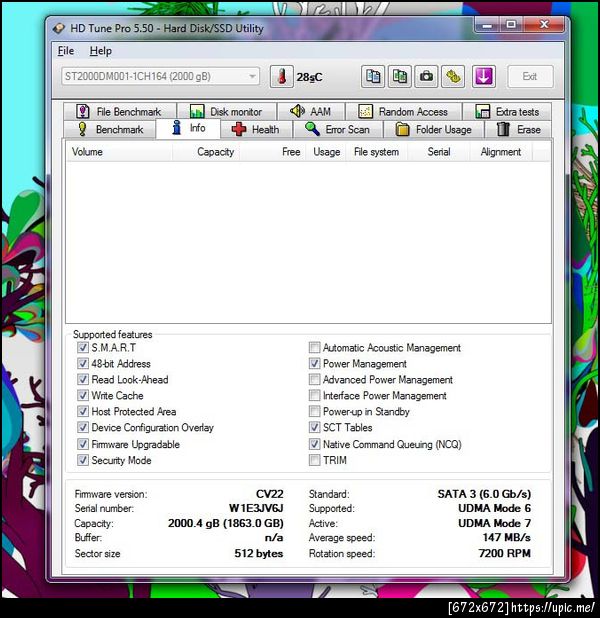Click the Capacity column header
This screenshot has height=618, width=600.
tap(206, 152)
